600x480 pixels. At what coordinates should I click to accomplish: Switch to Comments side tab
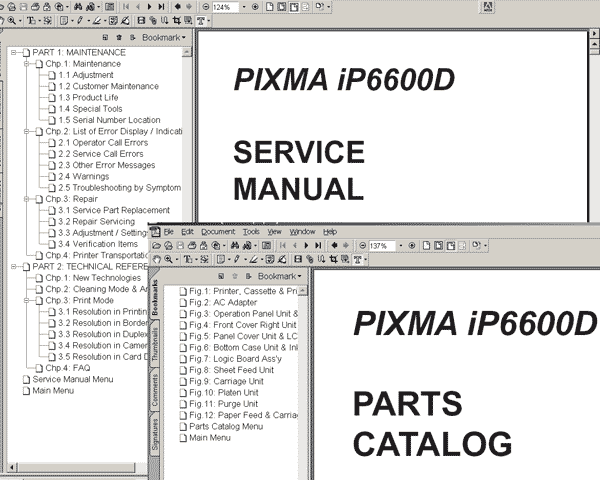(x=155, y=390)
